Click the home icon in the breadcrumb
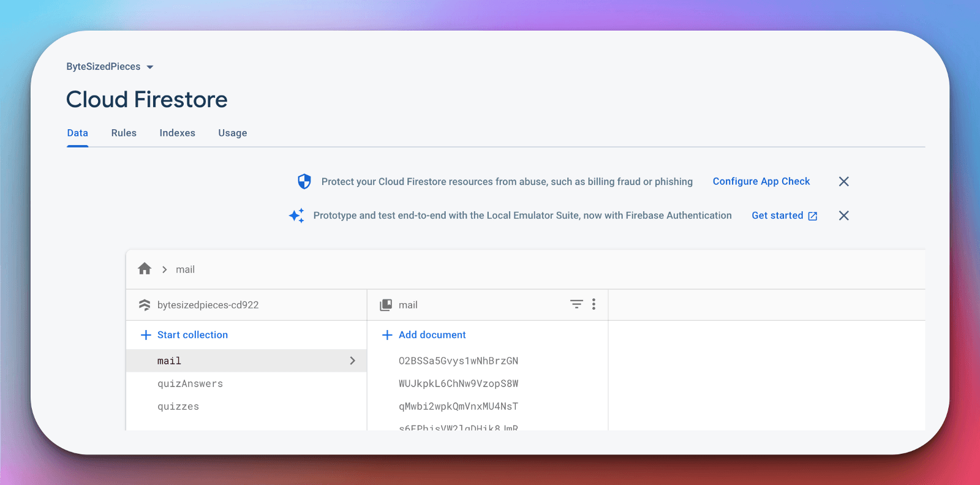Image resolution: width=980 pixels, height=485 pixels. [x=145, y=269]
